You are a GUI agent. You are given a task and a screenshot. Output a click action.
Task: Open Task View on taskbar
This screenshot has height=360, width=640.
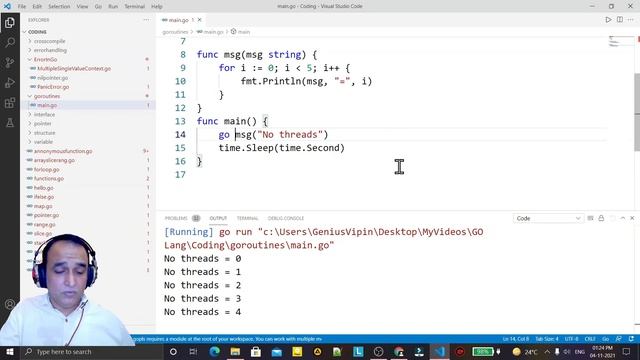pos(193,351)
